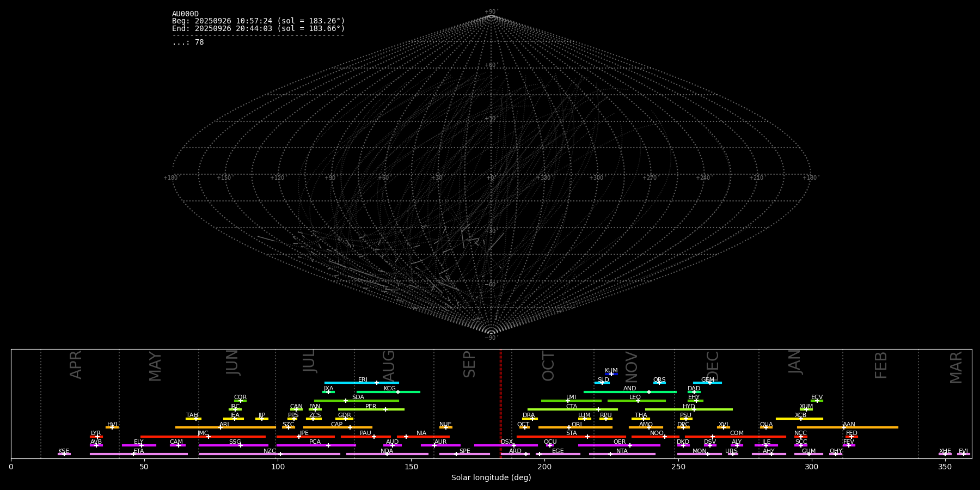Click the STA shower label
Image resolution: width=980 pixels, height=490 pixels.
[571, 433]
